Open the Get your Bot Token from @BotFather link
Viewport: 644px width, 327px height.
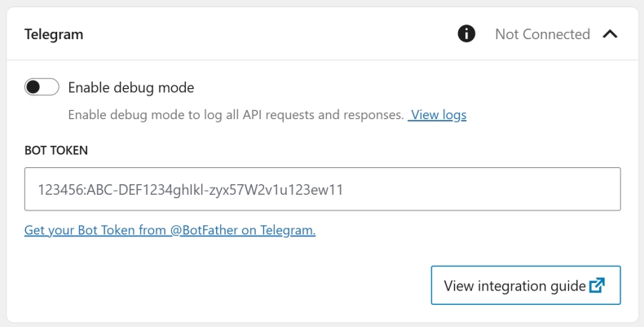pos(170,231)
